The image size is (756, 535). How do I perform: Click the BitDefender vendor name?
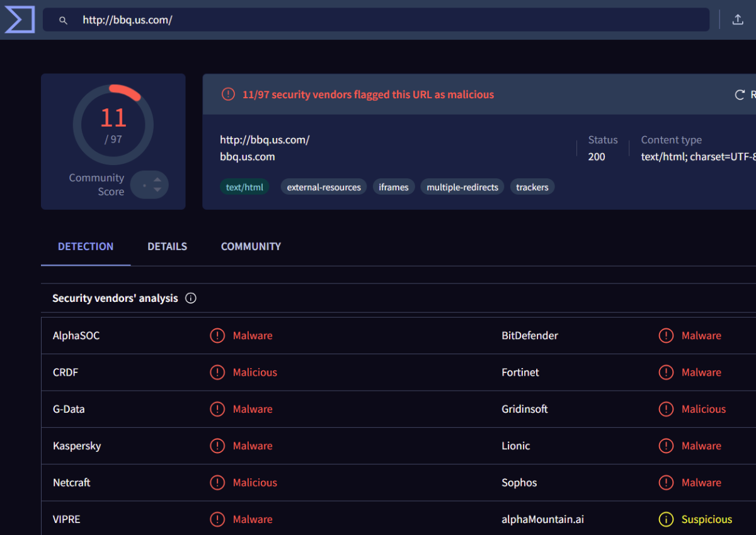point(530,336)
